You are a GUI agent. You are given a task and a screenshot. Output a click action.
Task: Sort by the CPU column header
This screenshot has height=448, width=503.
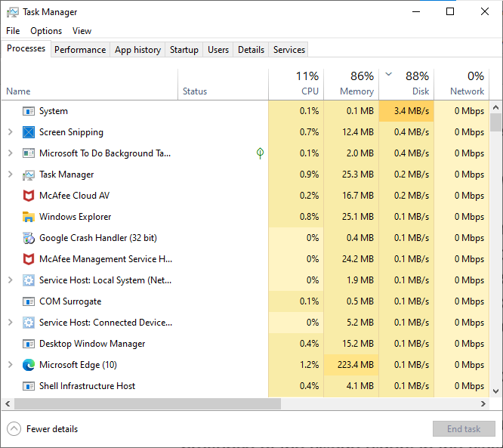[x=296, y=85]
